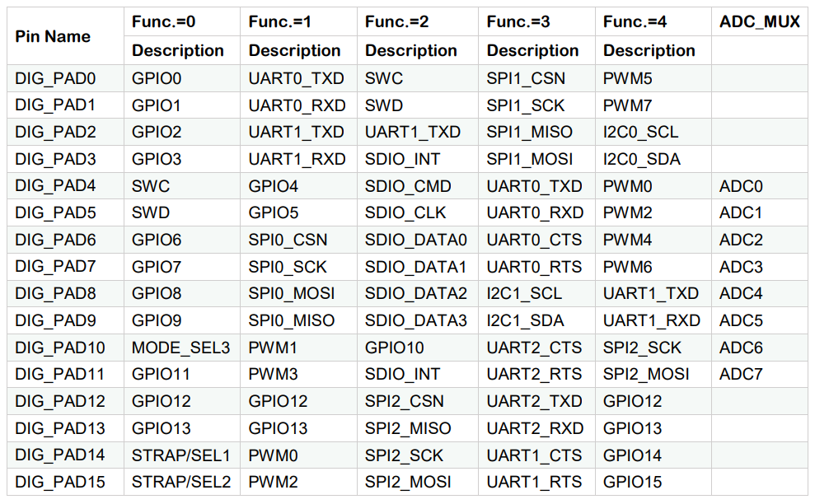Select the MODE_SEL3 cell

click(x=182, y=347)
